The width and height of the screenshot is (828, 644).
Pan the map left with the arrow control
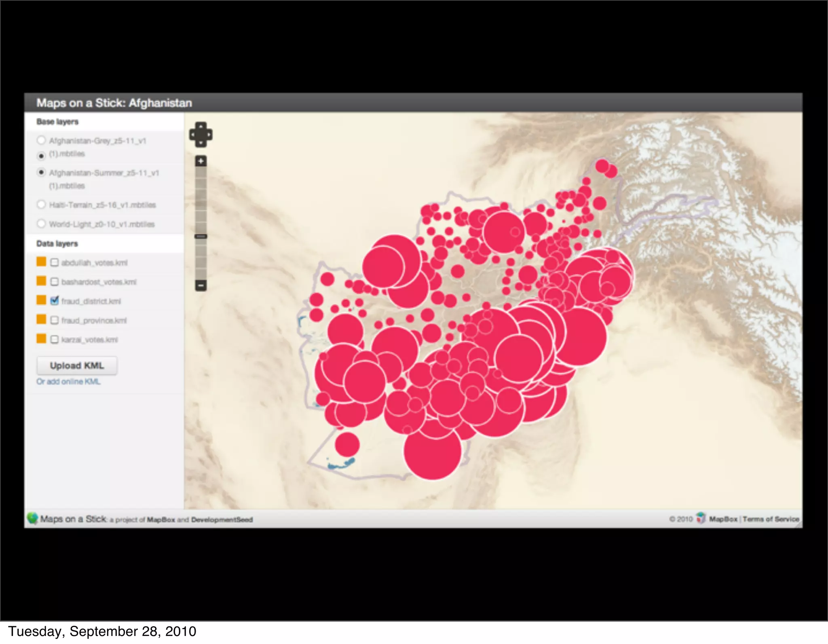(x=192, y=135)
